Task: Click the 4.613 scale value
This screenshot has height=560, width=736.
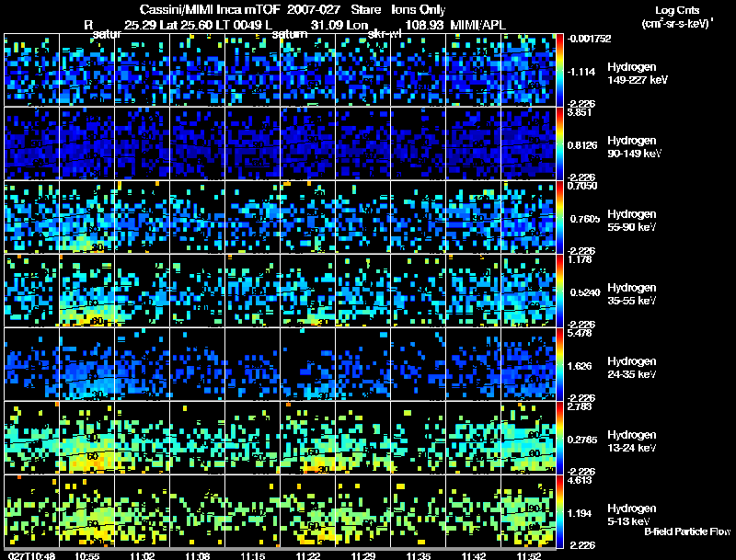Action: [580, 480]
